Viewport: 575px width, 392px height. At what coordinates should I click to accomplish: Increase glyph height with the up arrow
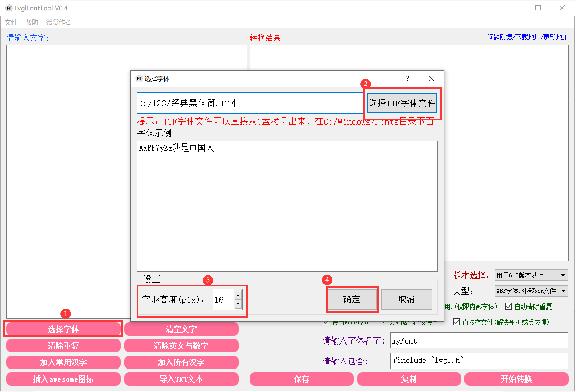[x=238, y=295]
